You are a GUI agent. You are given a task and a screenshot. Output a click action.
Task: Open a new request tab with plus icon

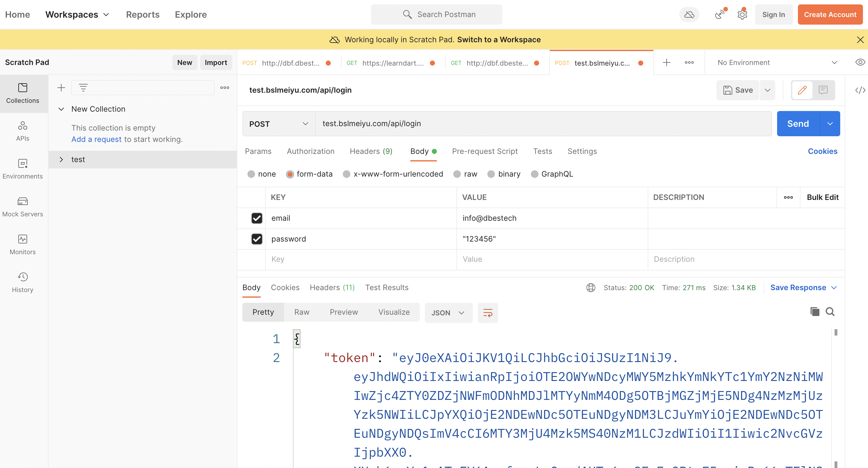tap(666, 63)
